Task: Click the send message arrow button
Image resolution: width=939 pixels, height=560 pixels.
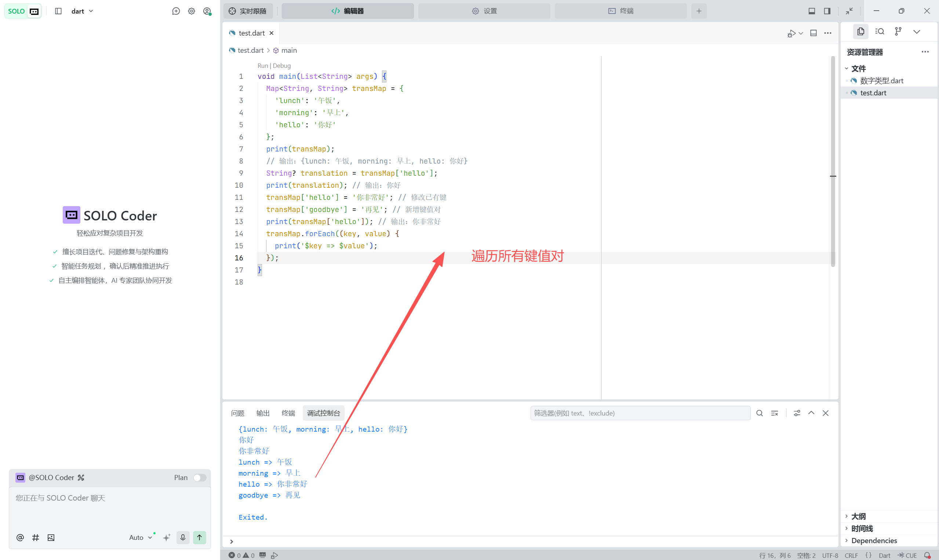Action: (199, 537)
